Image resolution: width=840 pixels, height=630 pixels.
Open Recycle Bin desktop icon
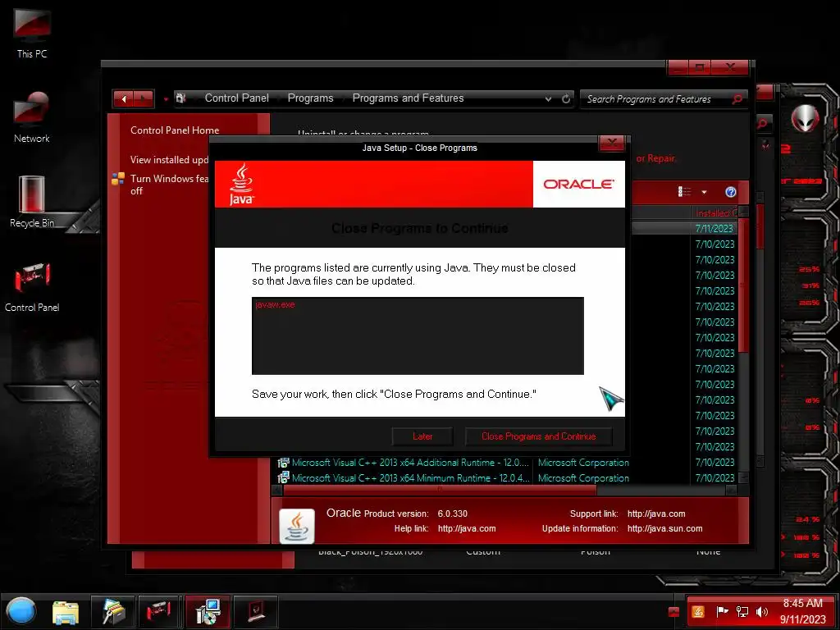(x=32, y=202)
